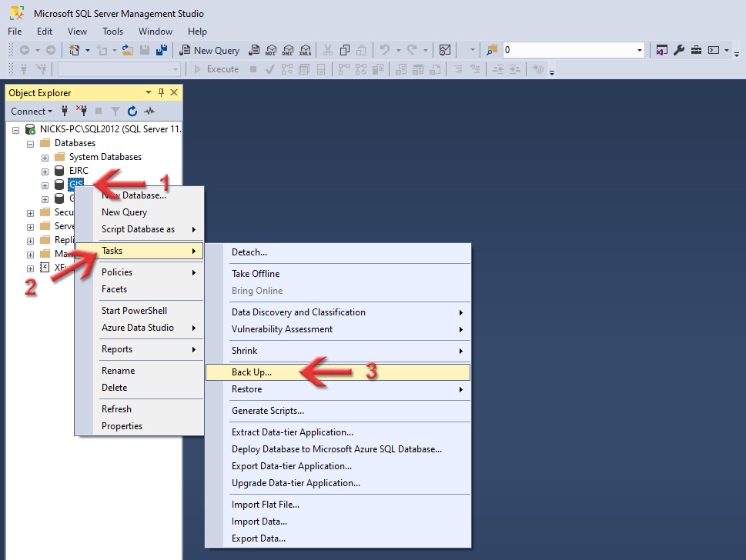Click the Redo toolbar icon

412,50
